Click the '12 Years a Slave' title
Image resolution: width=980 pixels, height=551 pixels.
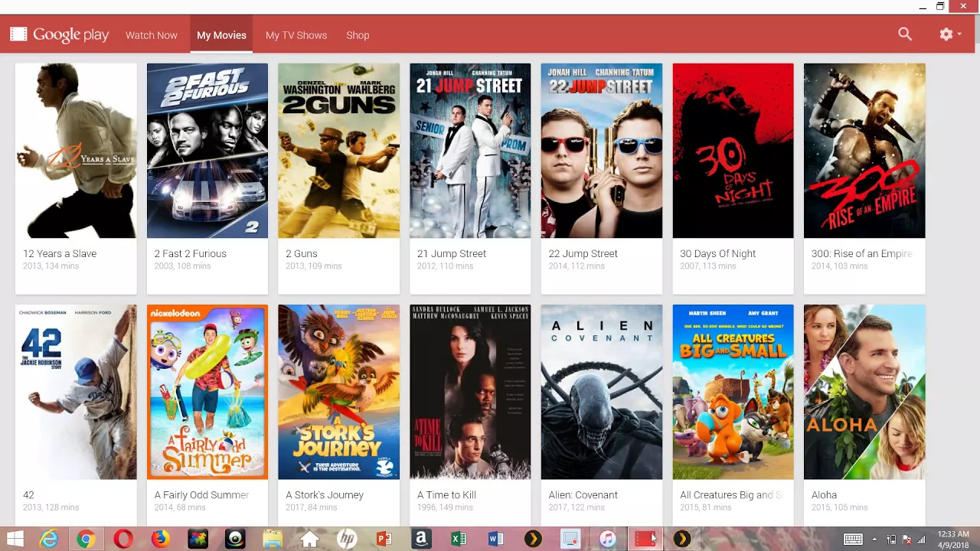tap(60, 253)
